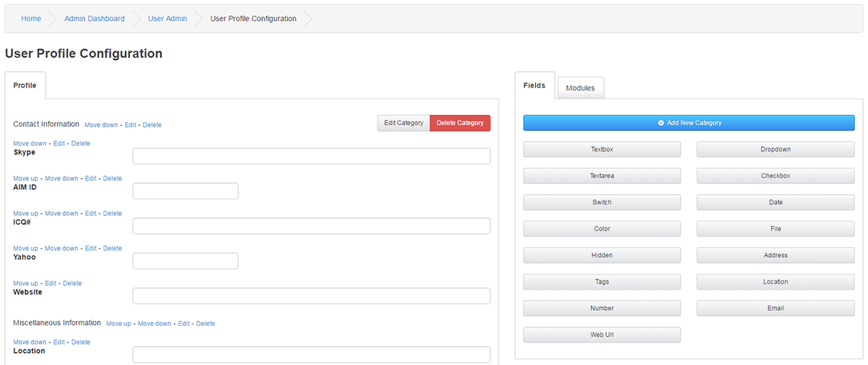
Task: Move up the AIM ID field
Action: click(25, 178)
